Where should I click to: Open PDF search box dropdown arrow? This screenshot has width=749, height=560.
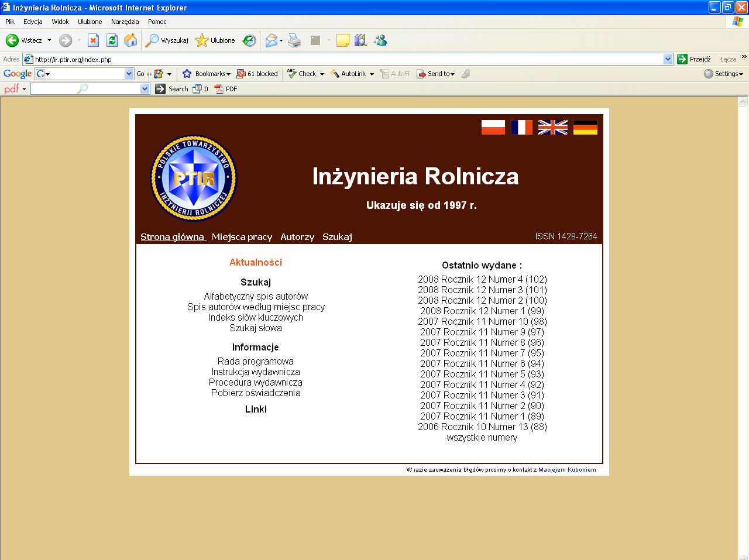pos(145,89)
